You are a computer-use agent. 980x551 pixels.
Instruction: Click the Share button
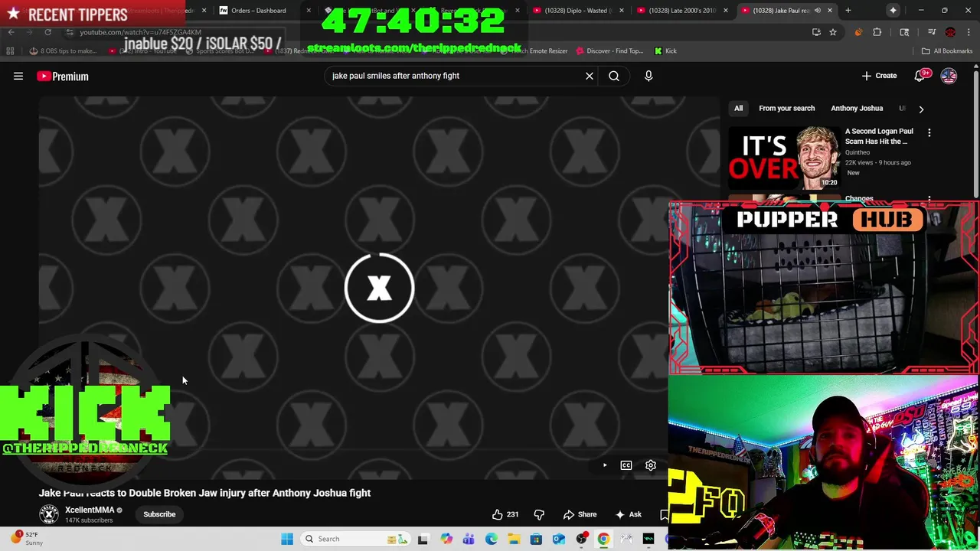[580, 514]
